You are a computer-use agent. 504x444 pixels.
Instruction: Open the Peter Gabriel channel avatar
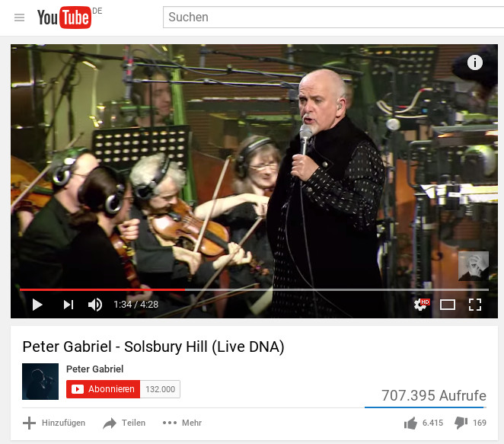tap(40, 382)
